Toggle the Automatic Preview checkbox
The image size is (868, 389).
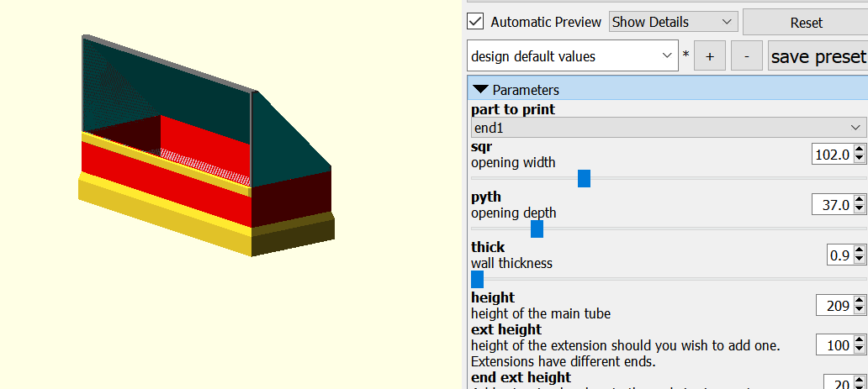click(x=475, y=22)
